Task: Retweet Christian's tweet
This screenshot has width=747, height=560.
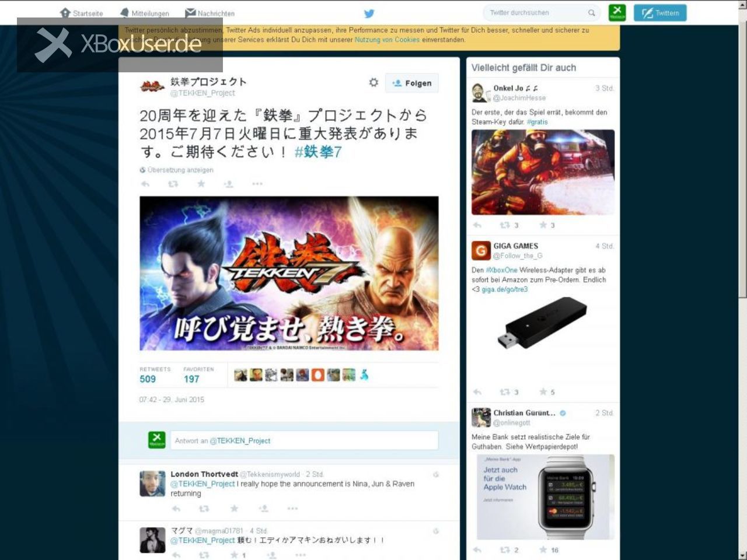Action: pyautogui.click(x=505, y=550)
